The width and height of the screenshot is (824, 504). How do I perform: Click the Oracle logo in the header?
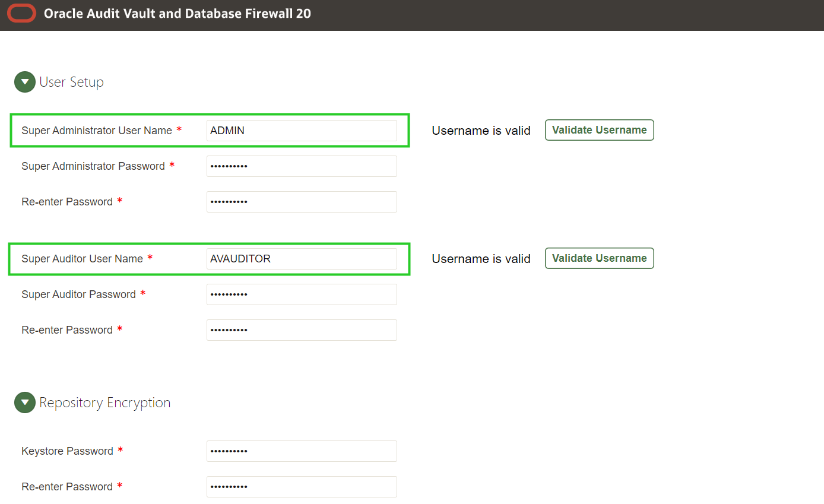click(21, 12)
